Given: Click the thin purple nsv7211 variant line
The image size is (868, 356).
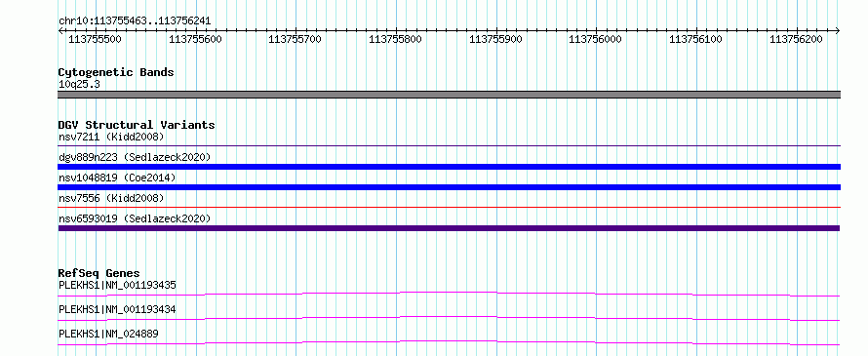Looking at the screenshot, I should pyautogui.click(x=449, y=146).
